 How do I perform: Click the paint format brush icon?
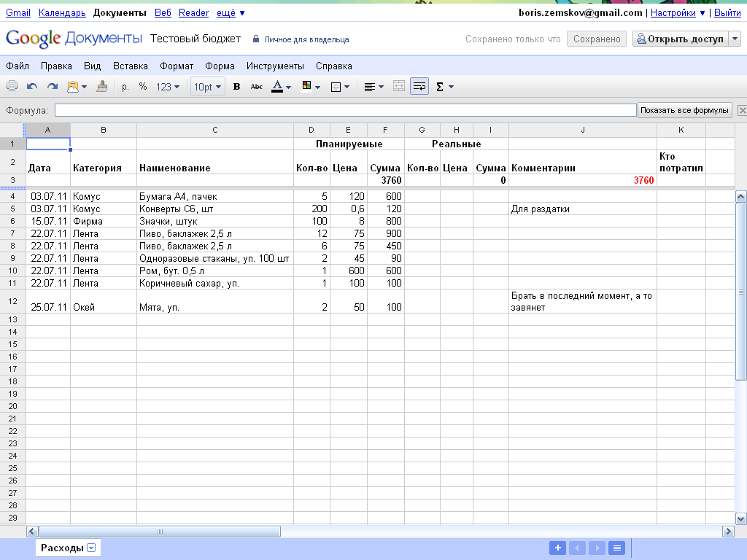coord(102,87)
